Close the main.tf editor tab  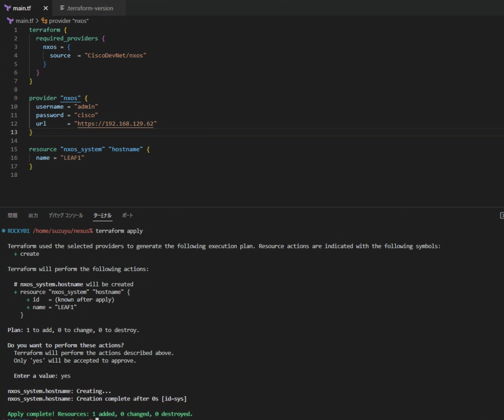[x=46, y=8]
